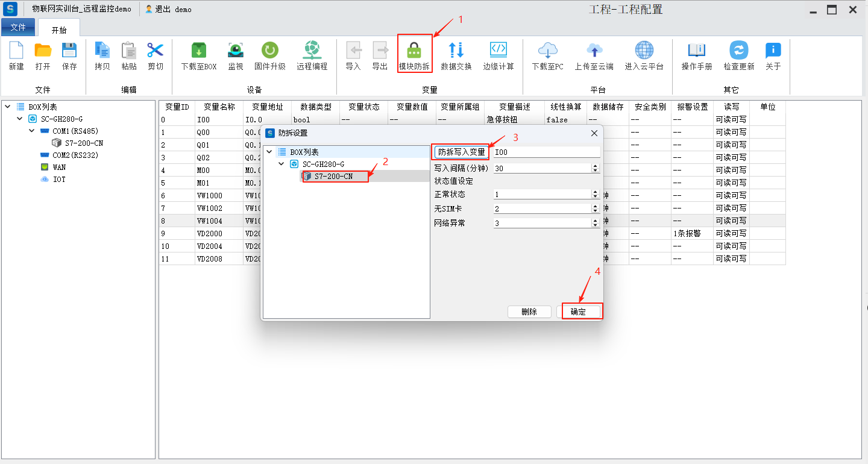Image resolution: width=868 pixels, height=464 pixels.
Task: Open 远程编程 remote programming
Action: tap(312, 51)
